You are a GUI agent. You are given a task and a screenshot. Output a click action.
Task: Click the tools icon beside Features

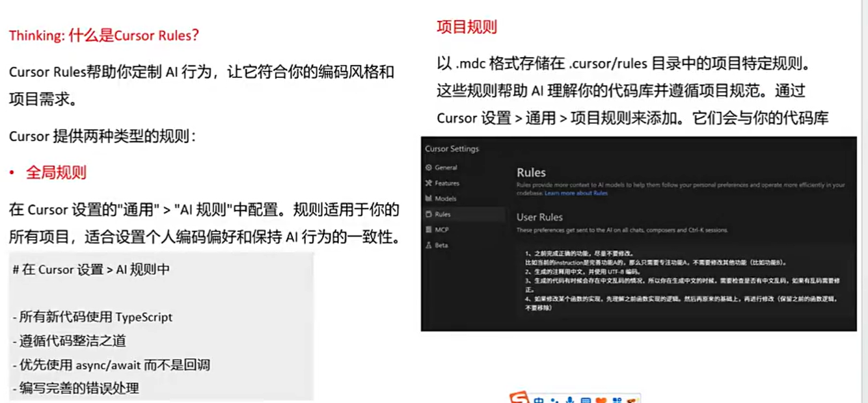pyautogui.click(x=429, y=183)
